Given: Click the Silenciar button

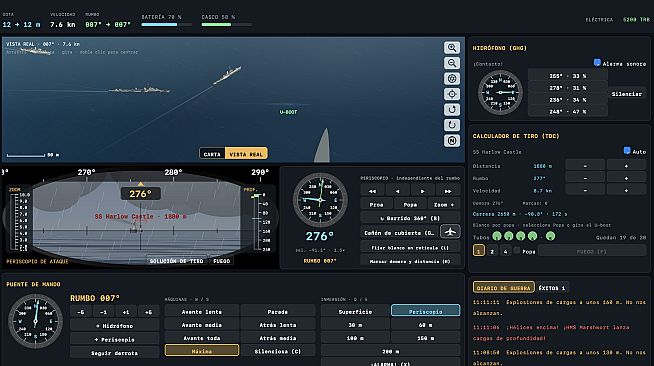Looking at the screenshot, I should (627, 94).
